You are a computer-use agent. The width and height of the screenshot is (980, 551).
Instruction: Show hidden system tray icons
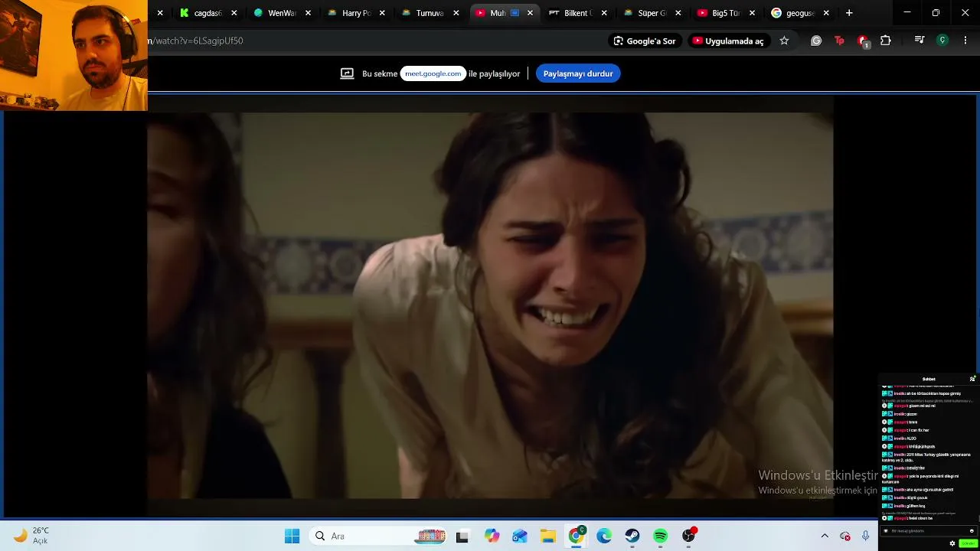825,536
